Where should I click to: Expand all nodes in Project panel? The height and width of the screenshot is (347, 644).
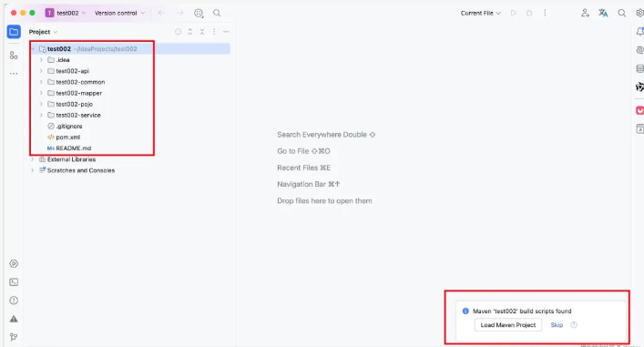tap(190, 32)
